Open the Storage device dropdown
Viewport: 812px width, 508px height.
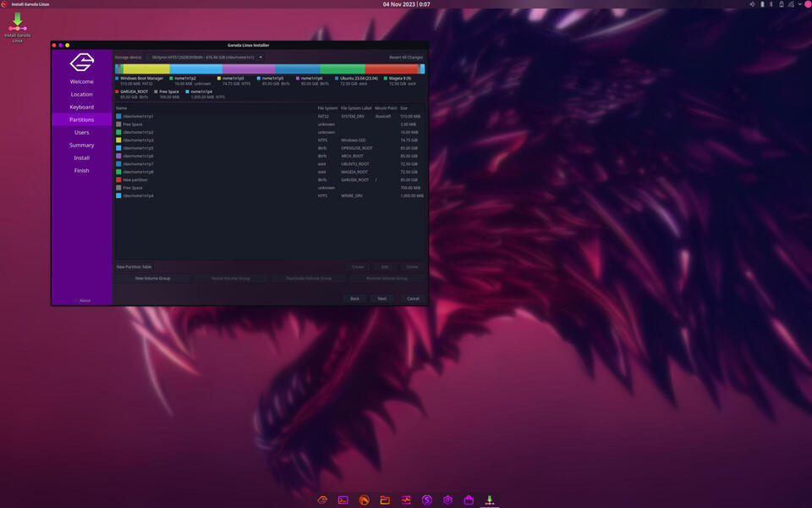click(x=206, y=57)
